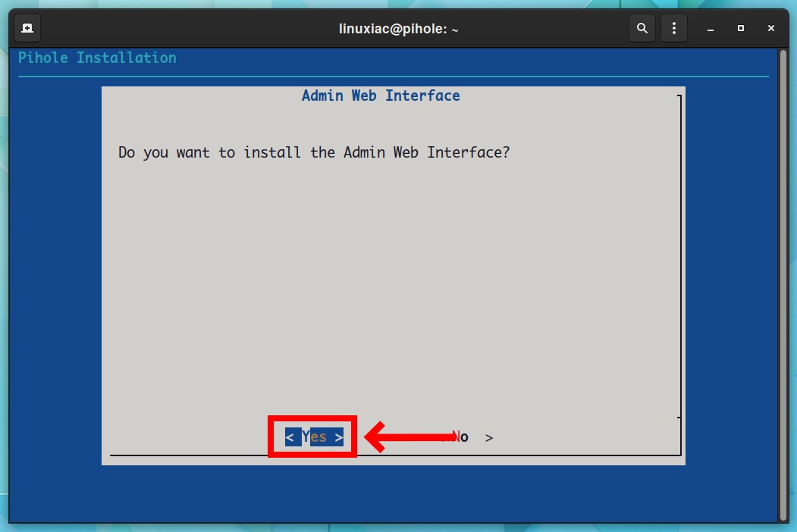Image resolution: width=797 pixels, height=532 pixels.
Task: Close the linuxiac@pihole terminal window
Action: click(771, 28)
